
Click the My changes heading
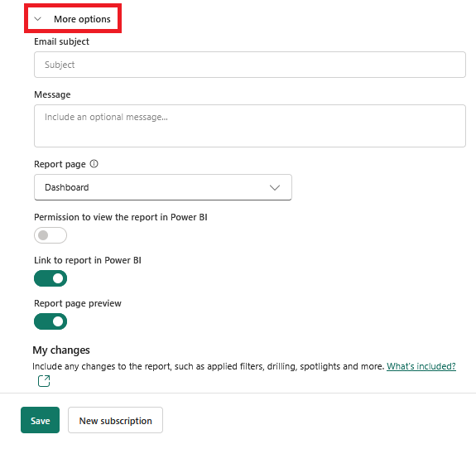(x=61, y=350)
